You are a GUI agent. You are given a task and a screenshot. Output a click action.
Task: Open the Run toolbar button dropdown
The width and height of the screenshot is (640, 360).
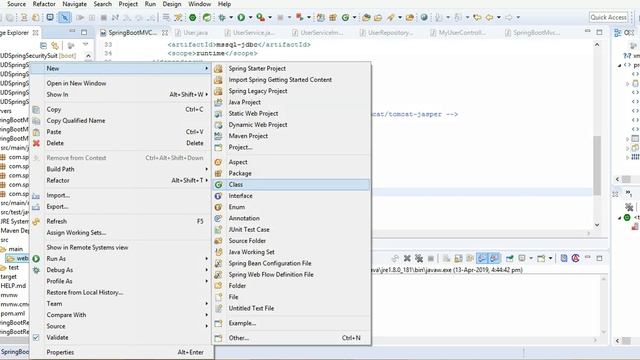250,18
